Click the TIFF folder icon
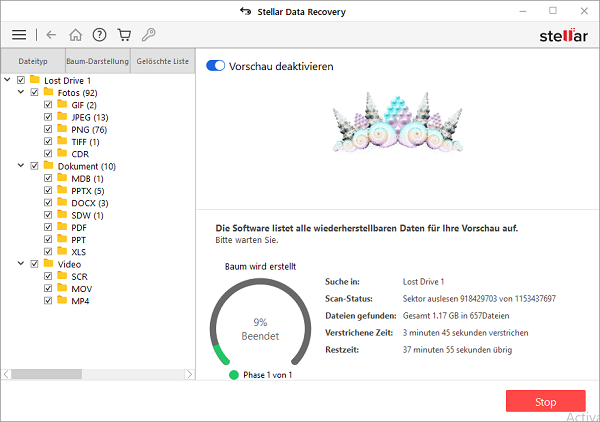Viewport: 600px width, 422px height. (x=62, y=141)
